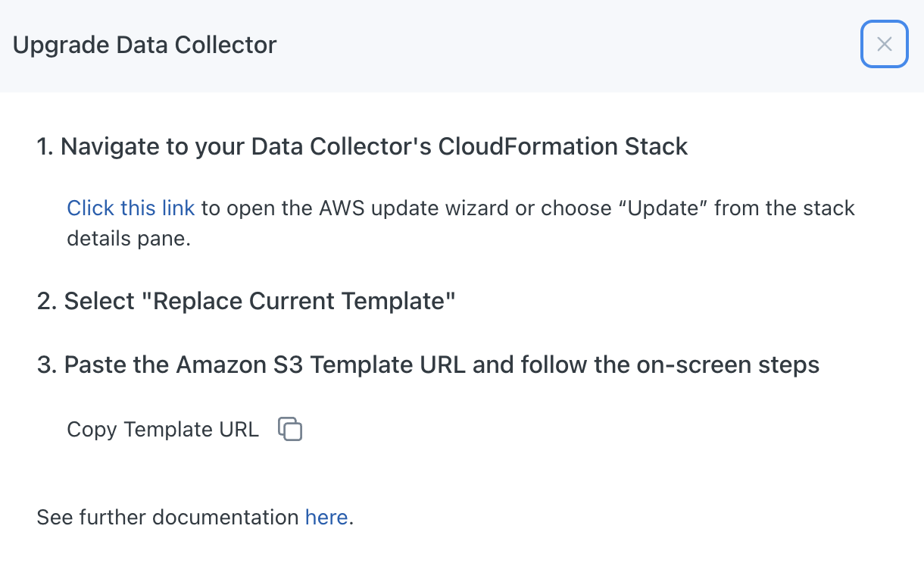Viewport: 924px width, 579px height.
Task: Click the "See further documentation" text
Action: click(167, 518)
